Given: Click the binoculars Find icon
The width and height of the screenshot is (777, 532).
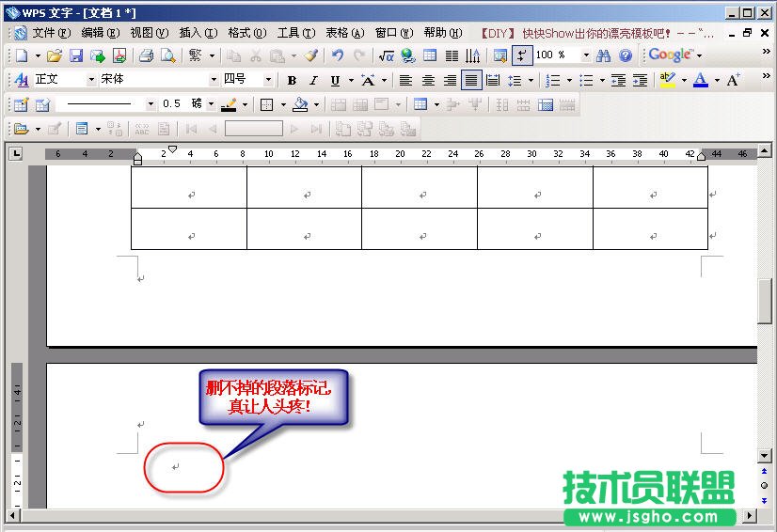Looking at the screenshot, I should click(603, 55).
